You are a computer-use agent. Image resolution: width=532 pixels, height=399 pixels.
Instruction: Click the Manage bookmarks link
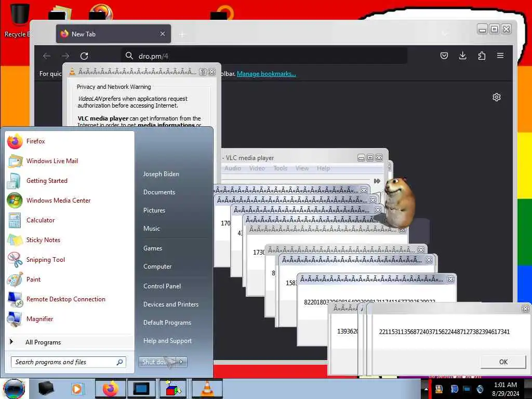click(x=267, y=74)
